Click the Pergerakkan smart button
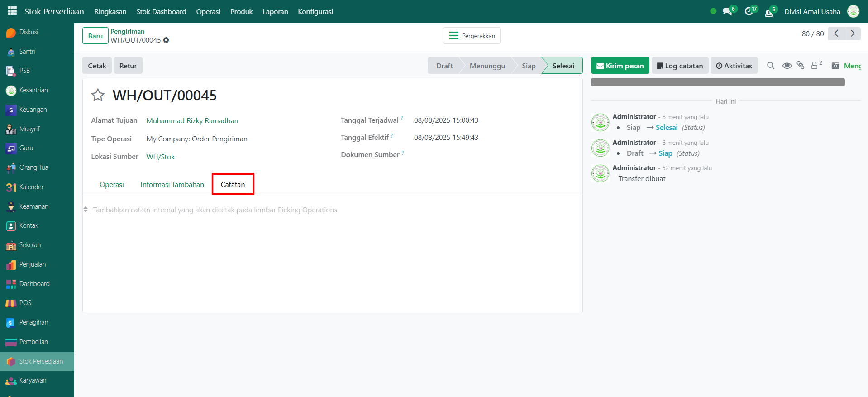The height and width of the screenshot is (397, 868). [x=472, y=36]
